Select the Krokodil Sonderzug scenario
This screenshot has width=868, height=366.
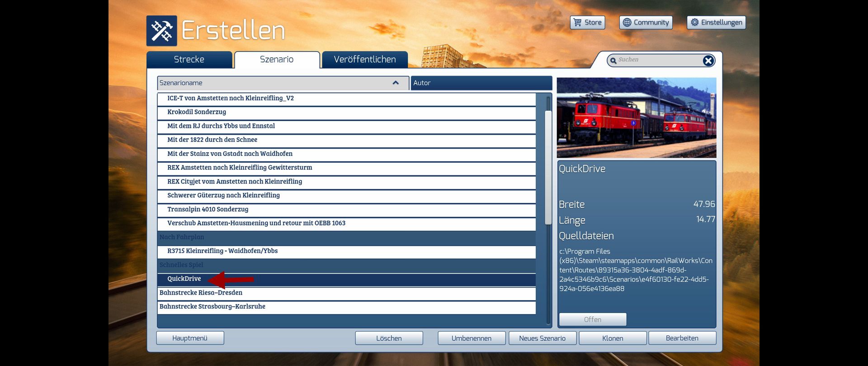197,112
